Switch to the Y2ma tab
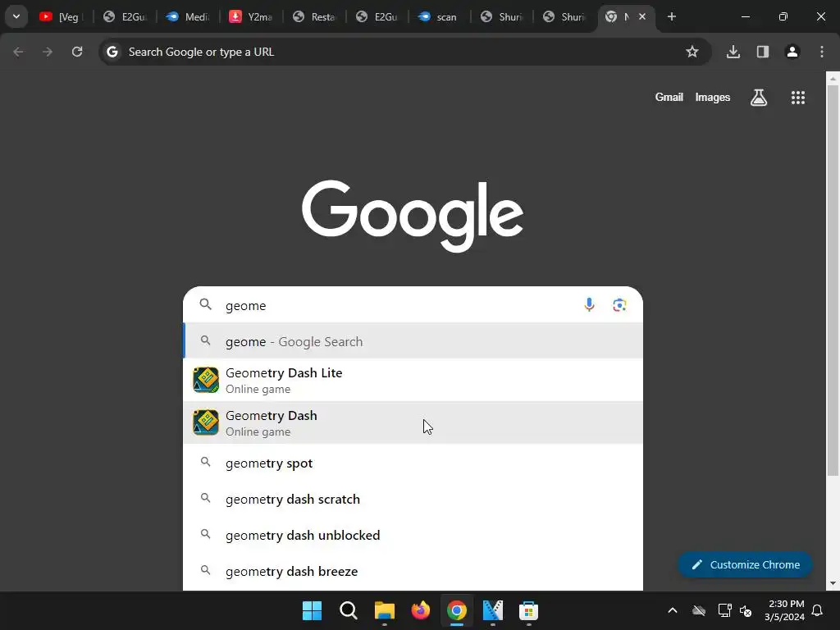This screenshot has width=840, height=630. [251, 16]
